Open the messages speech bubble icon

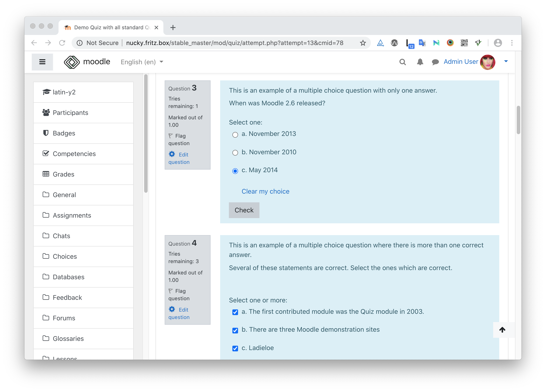435,62
